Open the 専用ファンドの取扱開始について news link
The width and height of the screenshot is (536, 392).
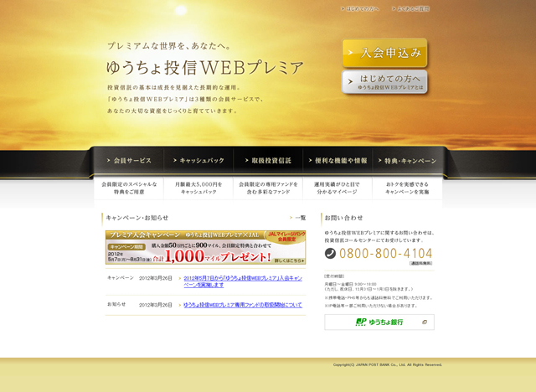pos(243,305)
